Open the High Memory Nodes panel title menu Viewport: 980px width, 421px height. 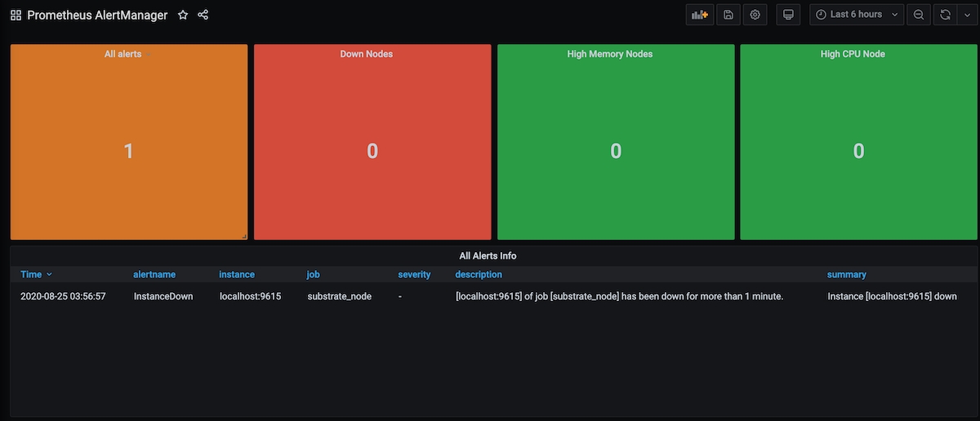(x=609, y=54)
